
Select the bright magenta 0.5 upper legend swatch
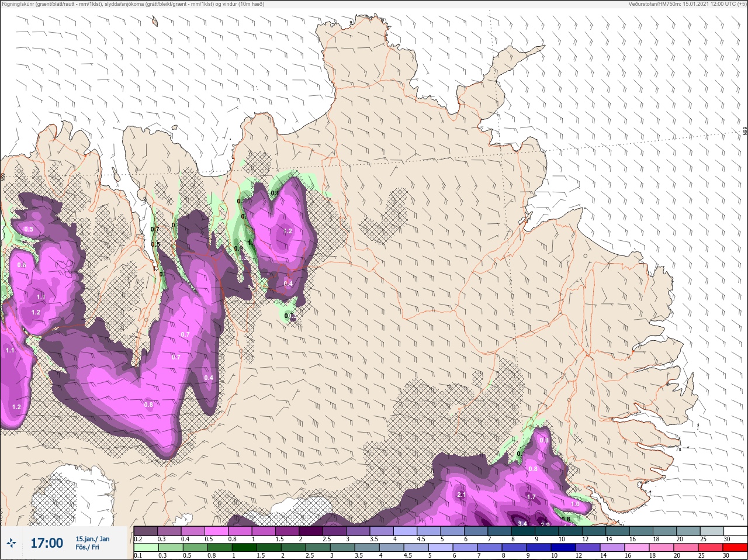tap(217, 531)
